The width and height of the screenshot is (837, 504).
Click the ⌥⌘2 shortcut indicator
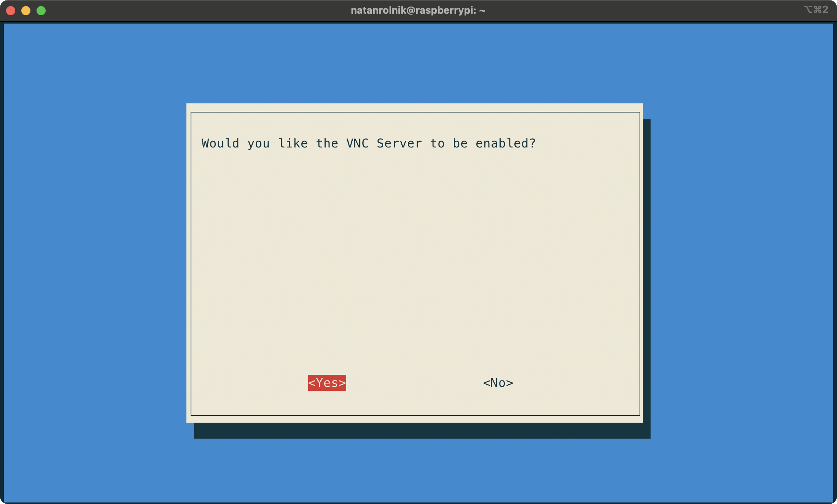pos(817,10)
